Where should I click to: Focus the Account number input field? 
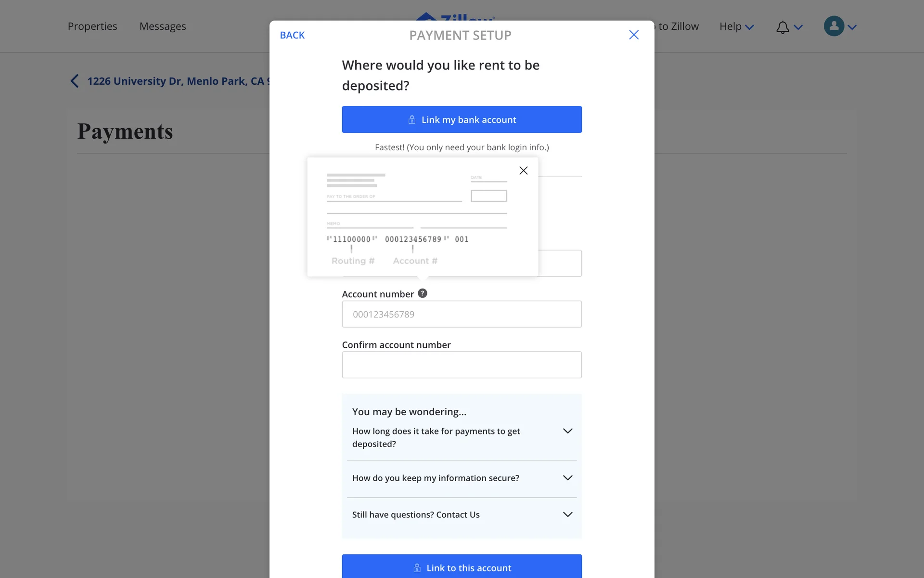[x=462, y=314]
